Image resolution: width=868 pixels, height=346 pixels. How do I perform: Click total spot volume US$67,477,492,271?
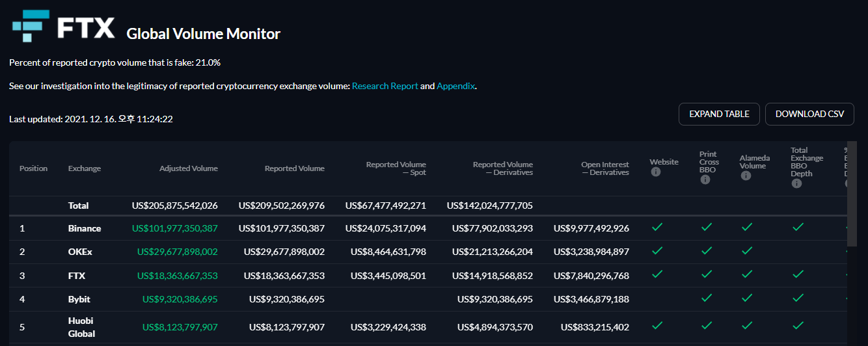386,206
